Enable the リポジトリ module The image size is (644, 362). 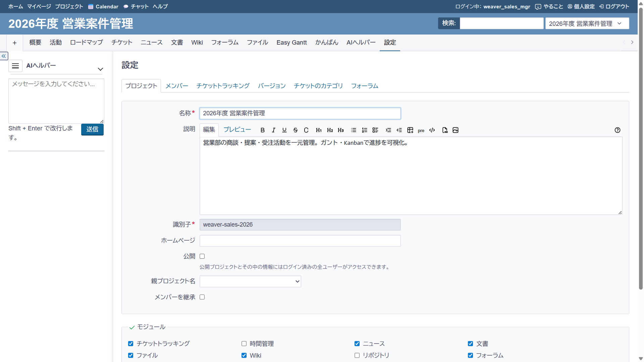[x=357, y=355]
